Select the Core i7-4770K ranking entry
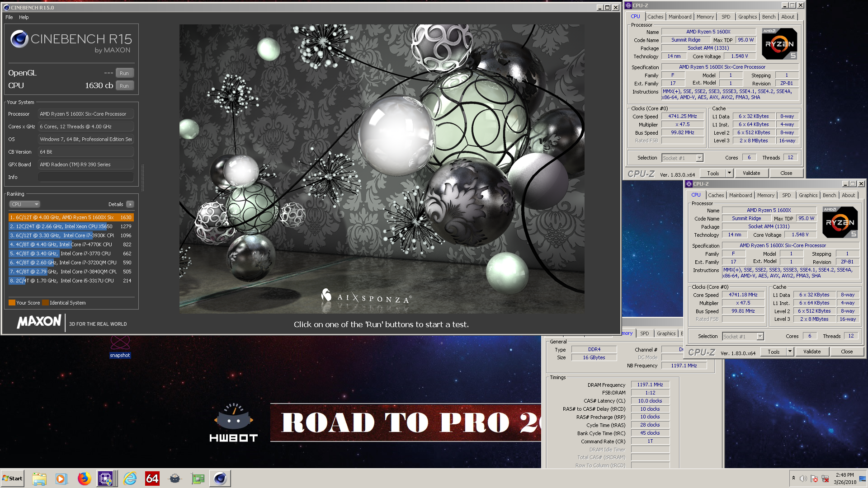Image resolution: width=868 pixels, height=488 pixels. coord(71,244)
